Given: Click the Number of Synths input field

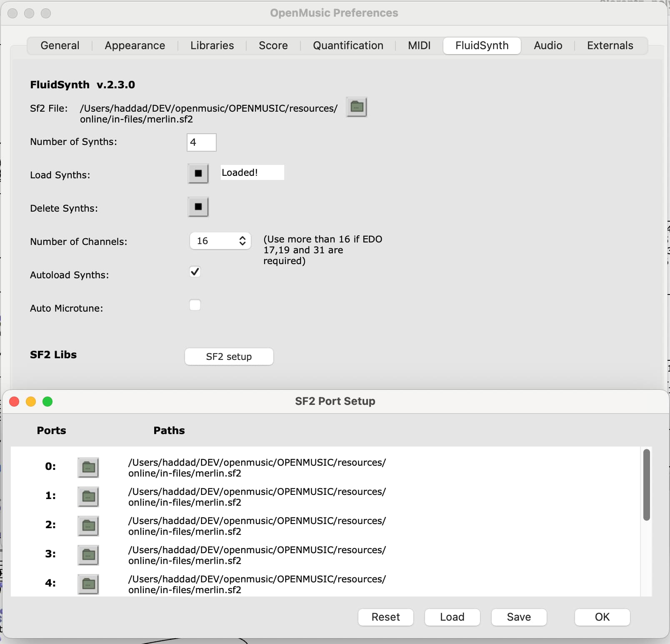Looking at the screenshot, I should click(x=202, y=142).
